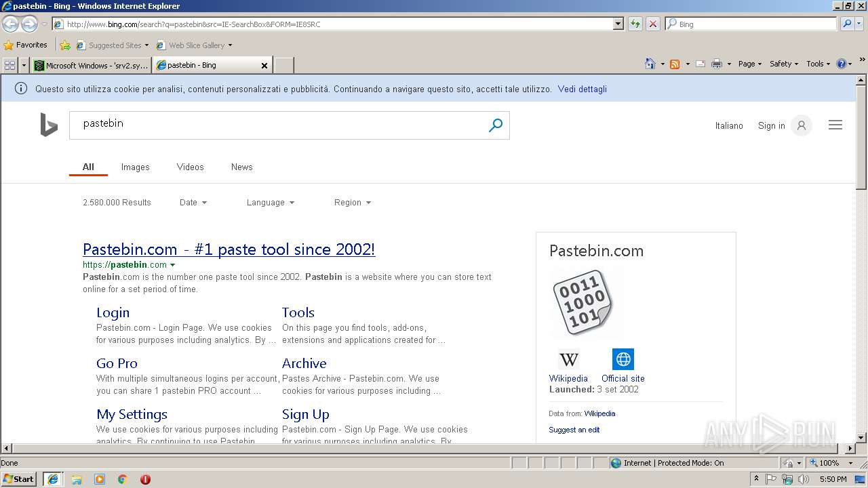Close the pastebin - Bing tab
The height and width of the screenshot is (488, 868).
point(264,66)
